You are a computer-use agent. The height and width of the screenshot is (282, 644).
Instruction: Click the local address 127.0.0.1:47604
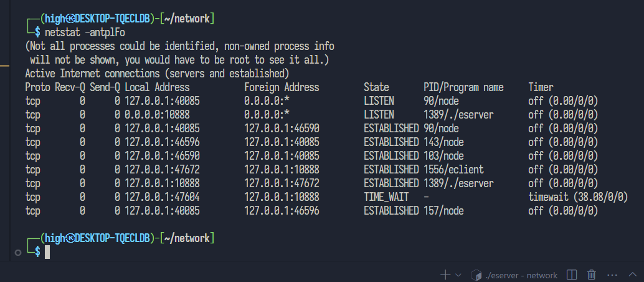(162, 197)
